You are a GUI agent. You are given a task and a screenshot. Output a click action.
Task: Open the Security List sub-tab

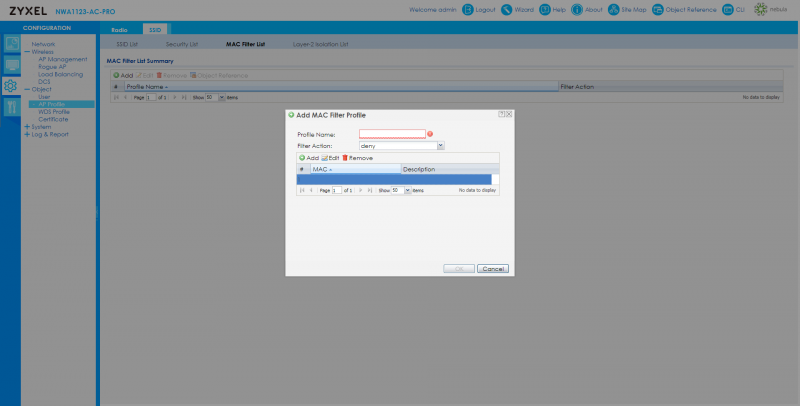coord(182,44)
